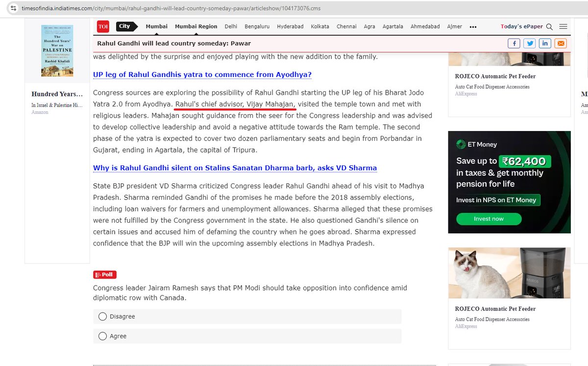The image size is (588, 366).
Task: Click the red Poll badge
Action: 105,275
